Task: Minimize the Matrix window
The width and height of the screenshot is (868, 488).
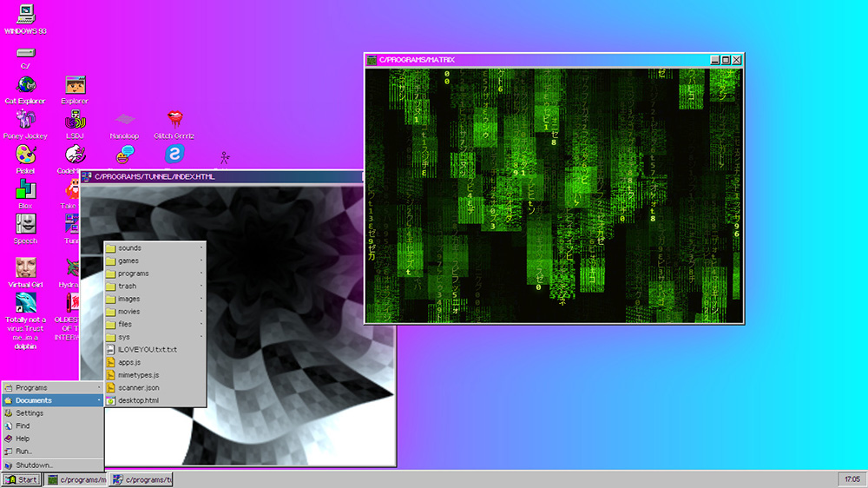Action: [714, 60]
